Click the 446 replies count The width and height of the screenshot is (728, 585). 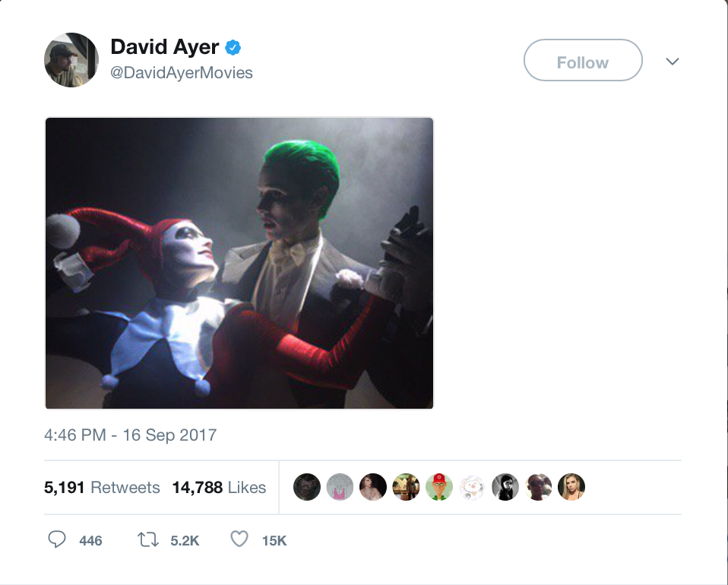pyautogui.click(x=90, y=541)
